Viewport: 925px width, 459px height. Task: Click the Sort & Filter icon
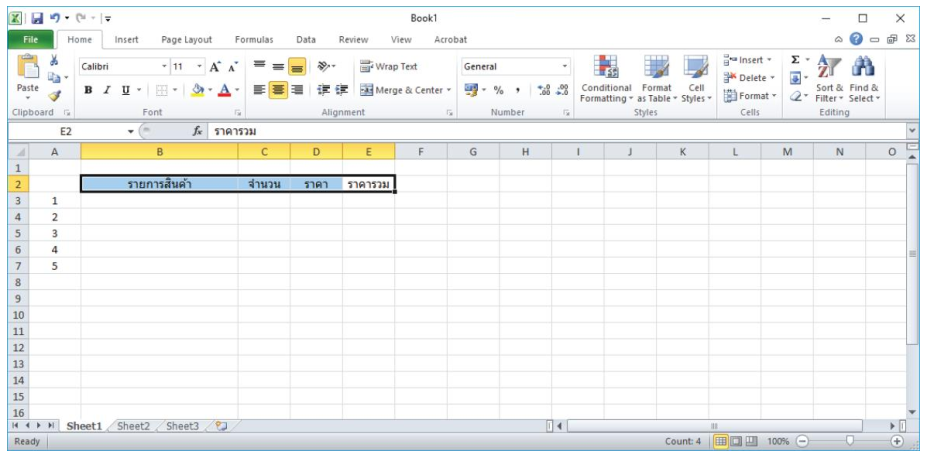[830, 78]
